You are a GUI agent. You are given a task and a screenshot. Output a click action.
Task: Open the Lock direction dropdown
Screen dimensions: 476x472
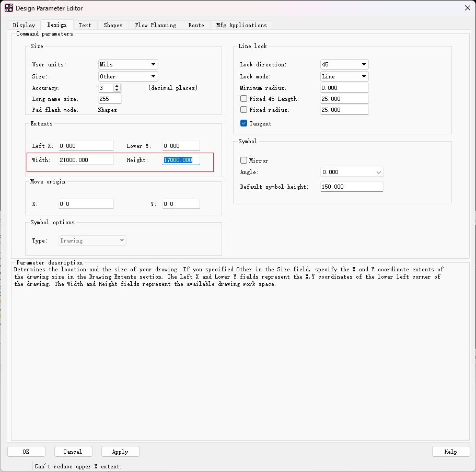coord(344,64)
